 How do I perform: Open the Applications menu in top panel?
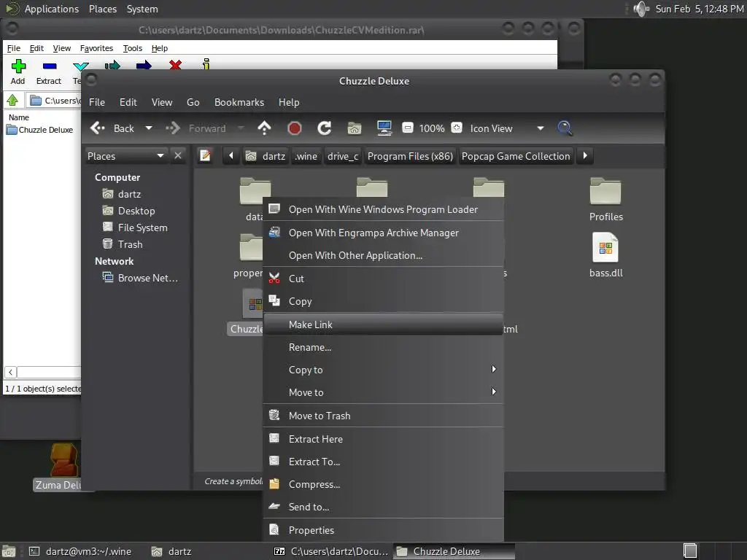[52, 9]
